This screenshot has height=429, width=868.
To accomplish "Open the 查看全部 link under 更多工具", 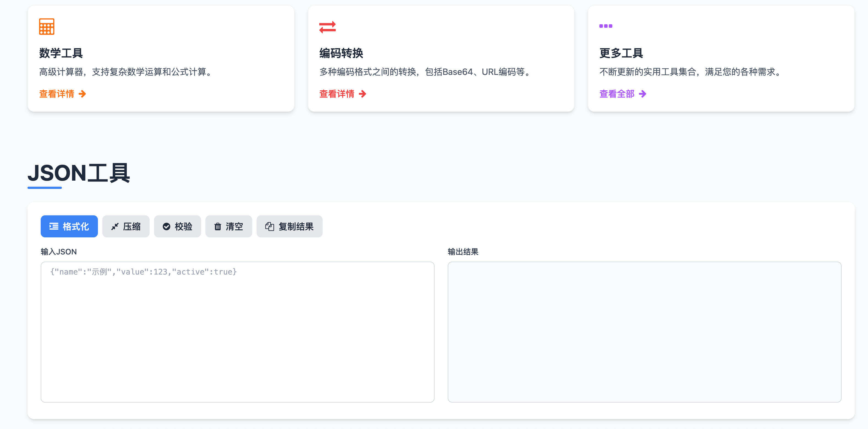I will (617, 94).
